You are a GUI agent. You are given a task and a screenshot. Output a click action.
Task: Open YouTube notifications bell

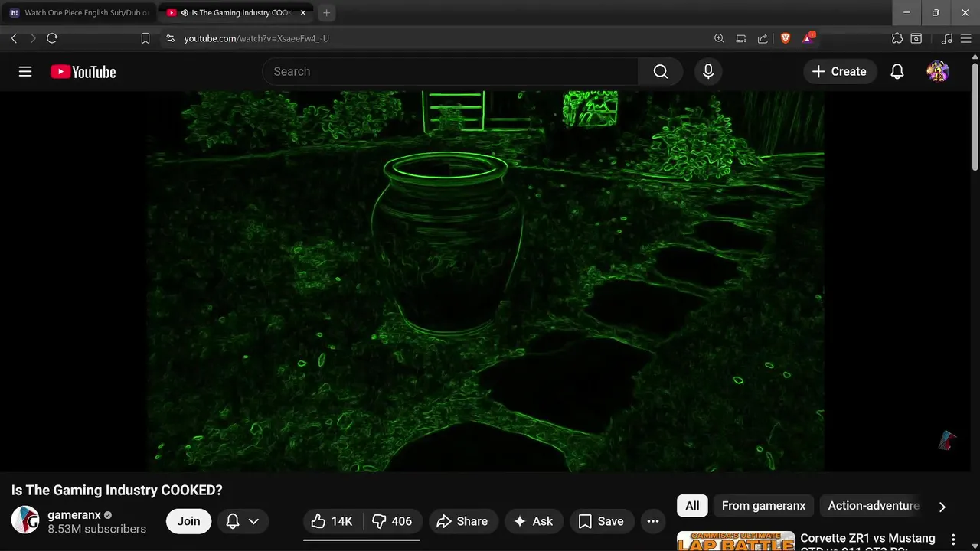[x=897, y=71]
